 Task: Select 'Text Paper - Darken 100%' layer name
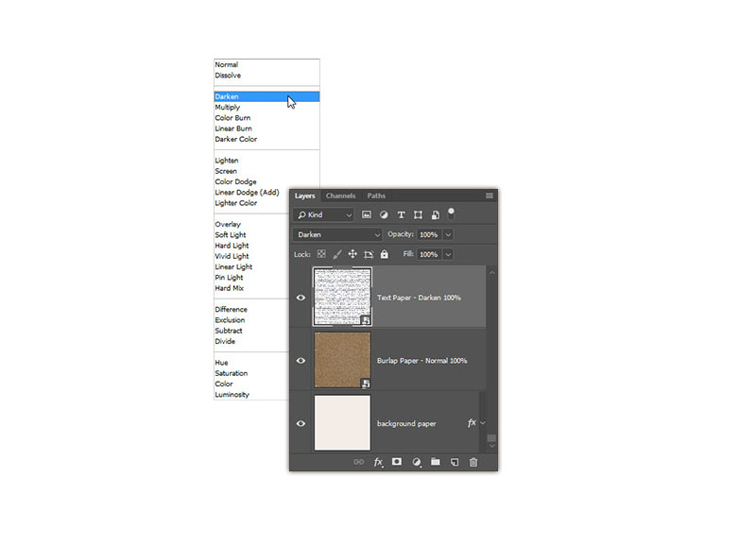tap(419, 298)
